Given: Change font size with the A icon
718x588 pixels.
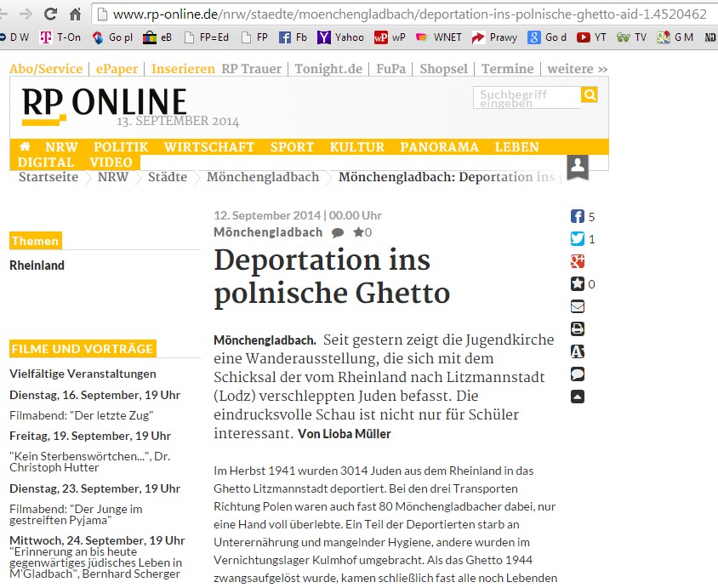Looking at the screenshot, I should click(578, 351).
